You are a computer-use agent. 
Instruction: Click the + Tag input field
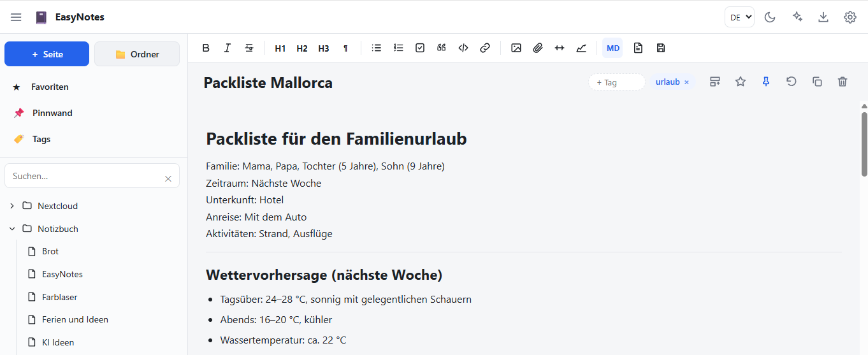(616, 82)
